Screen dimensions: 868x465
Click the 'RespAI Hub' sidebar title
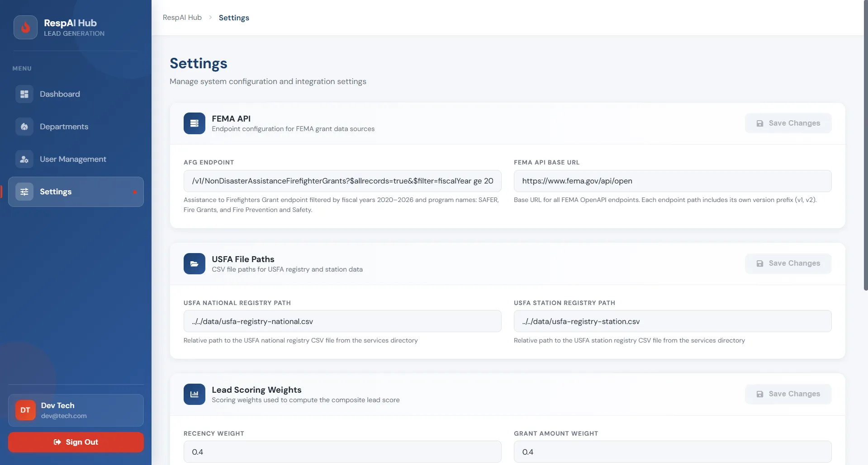point(70,23)
